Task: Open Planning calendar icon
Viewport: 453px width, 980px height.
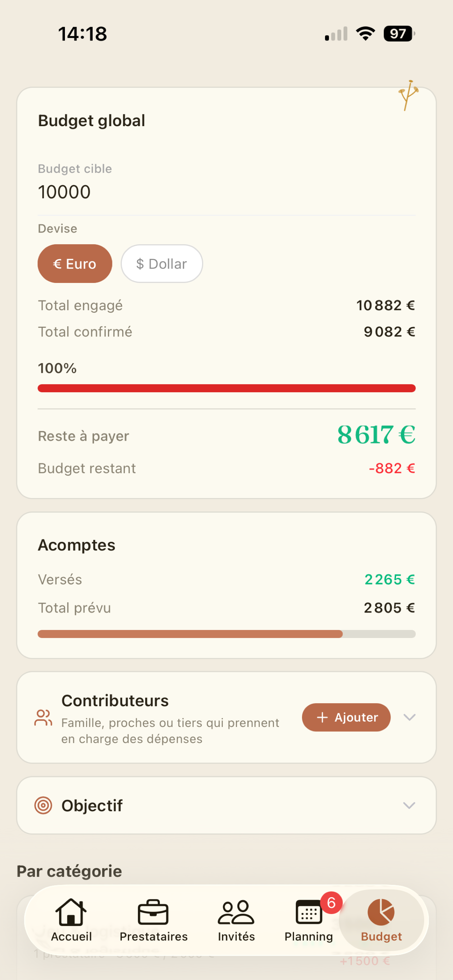Action: point(309,912)
